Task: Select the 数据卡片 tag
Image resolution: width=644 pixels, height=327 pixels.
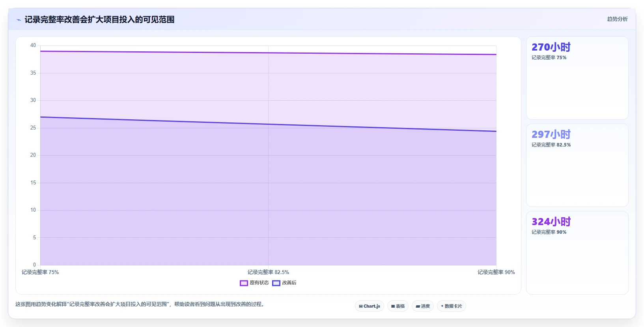Action: [x=452, y=306]
